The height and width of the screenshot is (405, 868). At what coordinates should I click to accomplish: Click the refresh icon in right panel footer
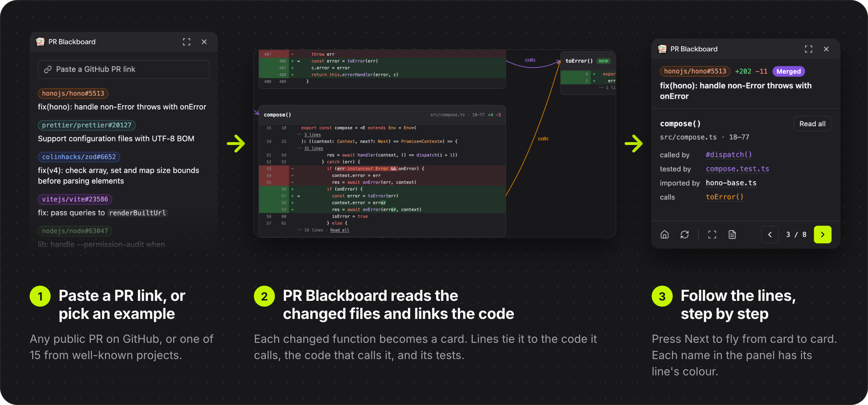tap(685, 235)
